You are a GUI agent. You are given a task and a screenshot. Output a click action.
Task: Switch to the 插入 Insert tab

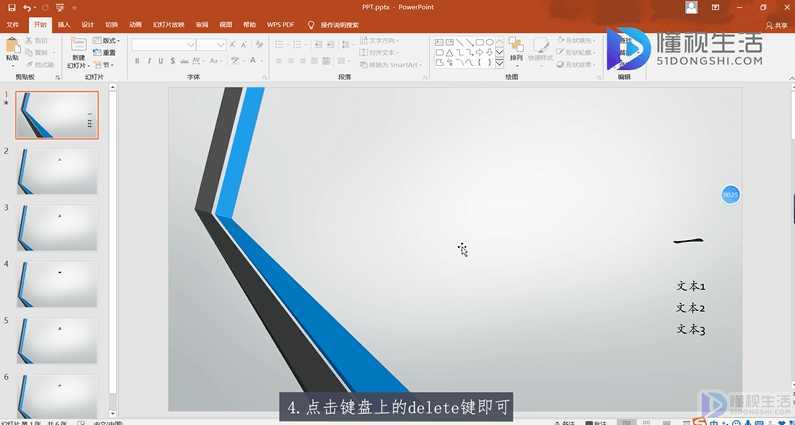pos(64,25)
